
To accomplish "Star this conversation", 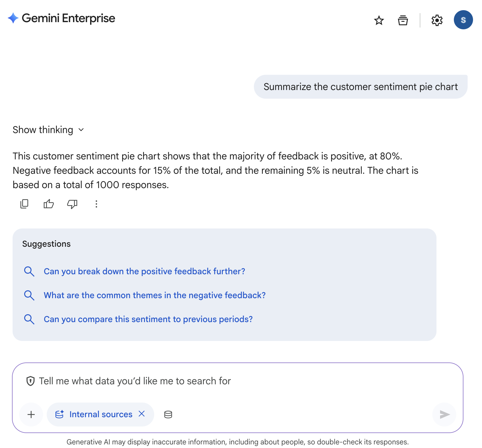I will pos(379,20).
